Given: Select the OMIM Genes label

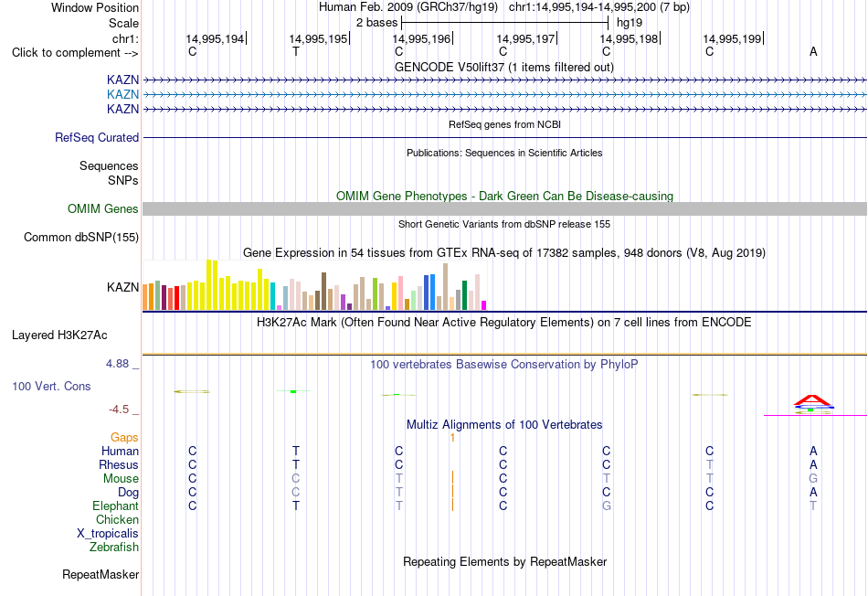Looking at the screenshot, I should click(x=103, y=208).
